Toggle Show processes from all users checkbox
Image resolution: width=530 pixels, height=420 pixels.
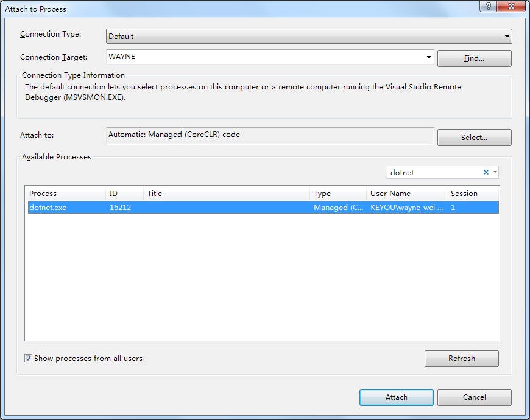(29, 358)
